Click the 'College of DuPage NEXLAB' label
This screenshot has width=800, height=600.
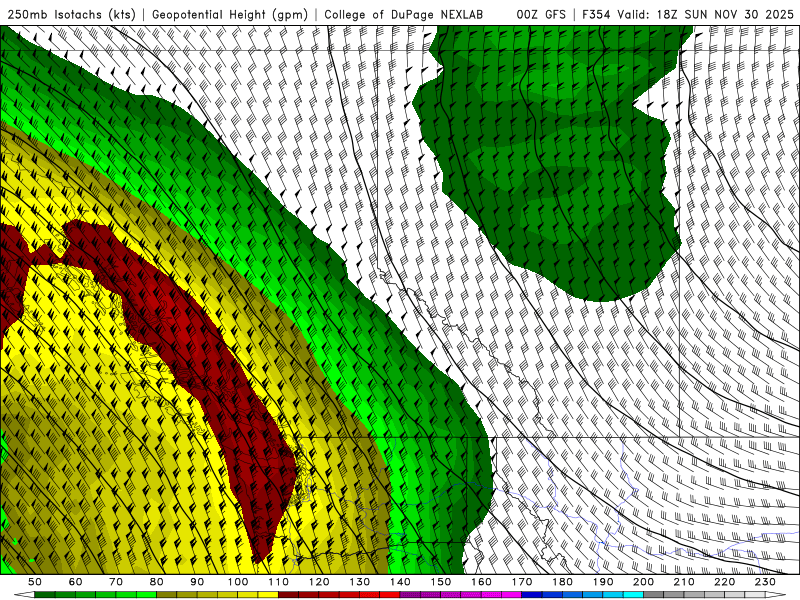pos(404,14)
